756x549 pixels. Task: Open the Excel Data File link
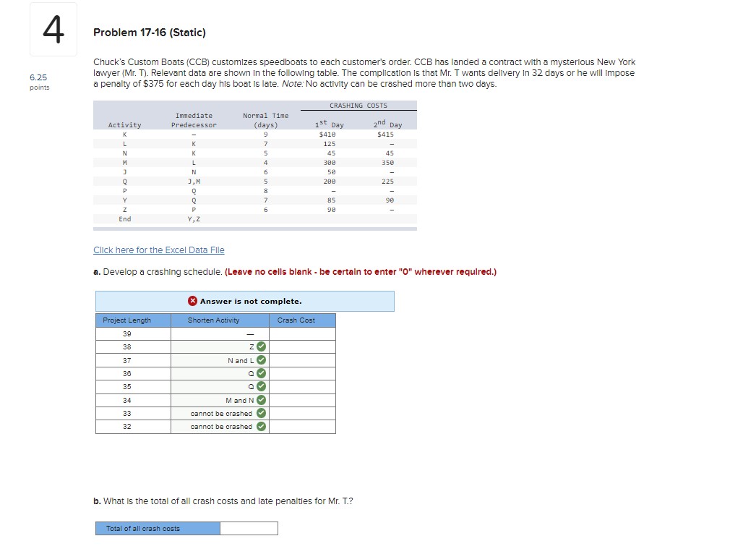pyautogui.click(x=158, y=250)
